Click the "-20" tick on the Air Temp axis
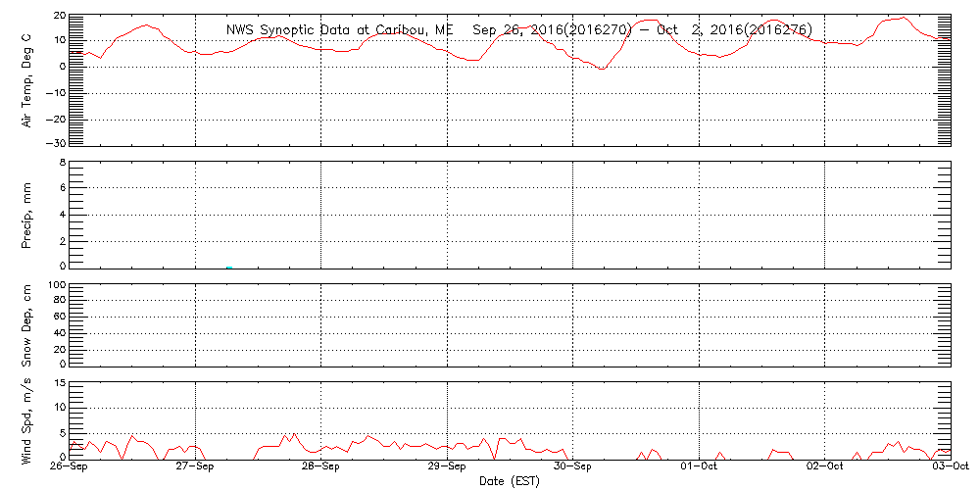The height and width of the screenshot is (490, 980). tap(55, 119)
